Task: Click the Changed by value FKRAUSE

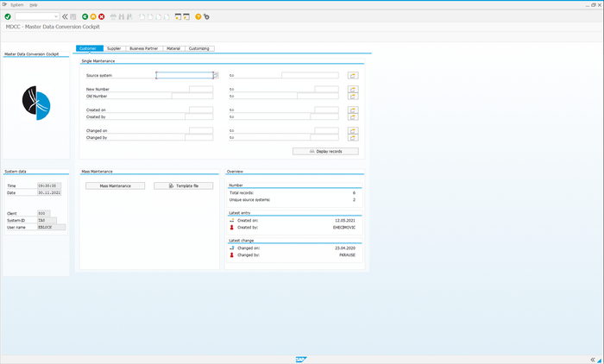Action: 347,255
